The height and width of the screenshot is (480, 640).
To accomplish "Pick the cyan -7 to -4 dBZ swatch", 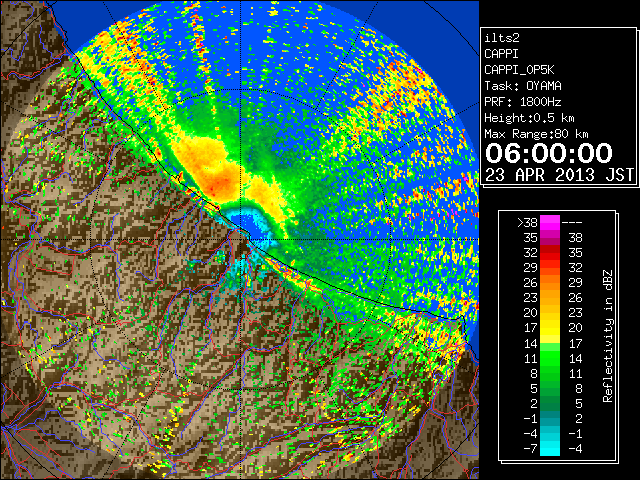I will (x=550, y=449).
